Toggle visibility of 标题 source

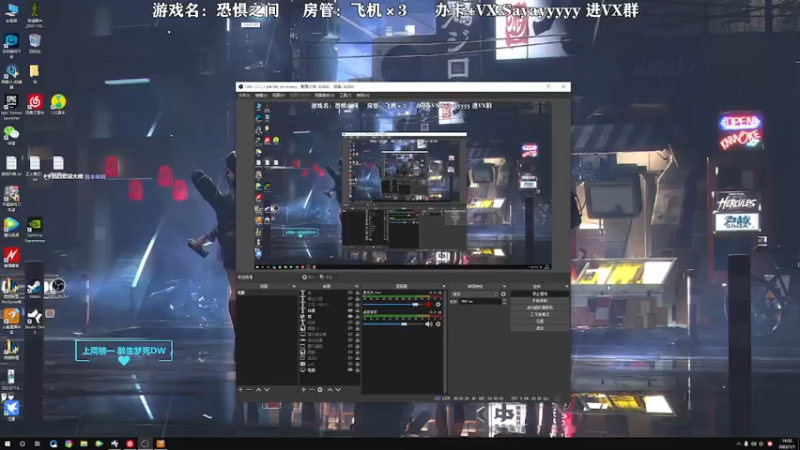pyautogui.click(x=350, y=310)
